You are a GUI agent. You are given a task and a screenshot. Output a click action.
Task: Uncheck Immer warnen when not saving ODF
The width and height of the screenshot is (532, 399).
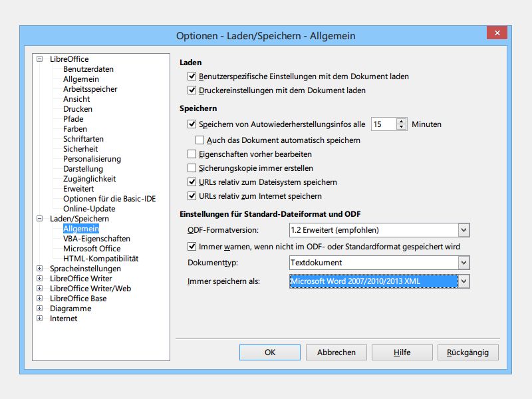192,246
